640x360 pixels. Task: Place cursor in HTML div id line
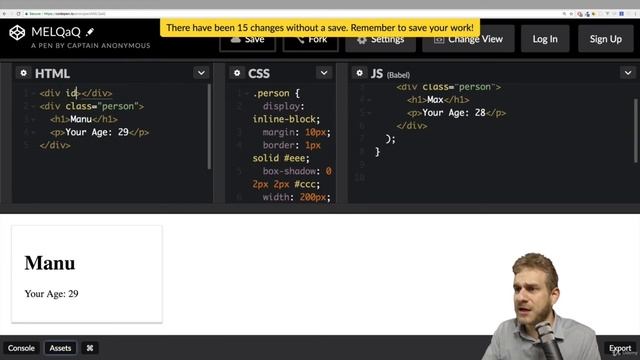click(x=76, y=93)
